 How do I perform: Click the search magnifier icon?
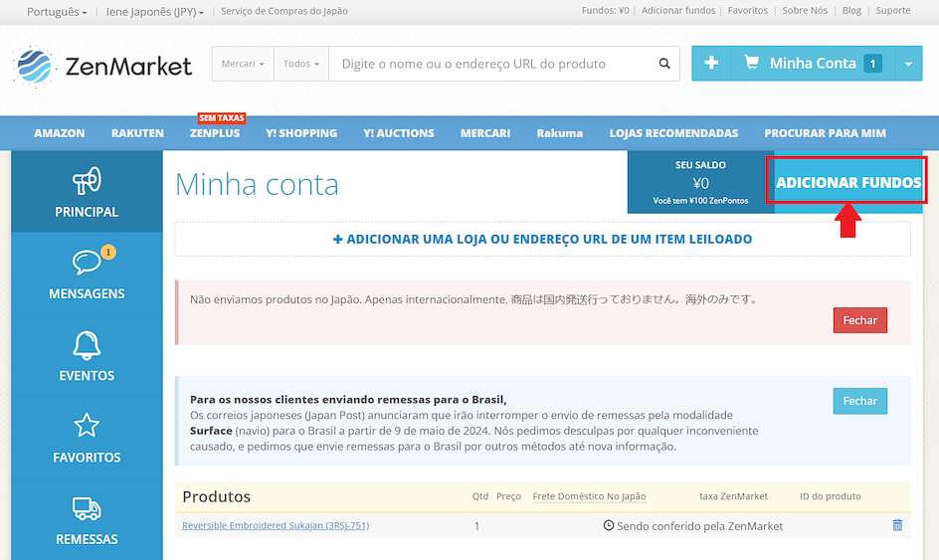tap(664, 64)
